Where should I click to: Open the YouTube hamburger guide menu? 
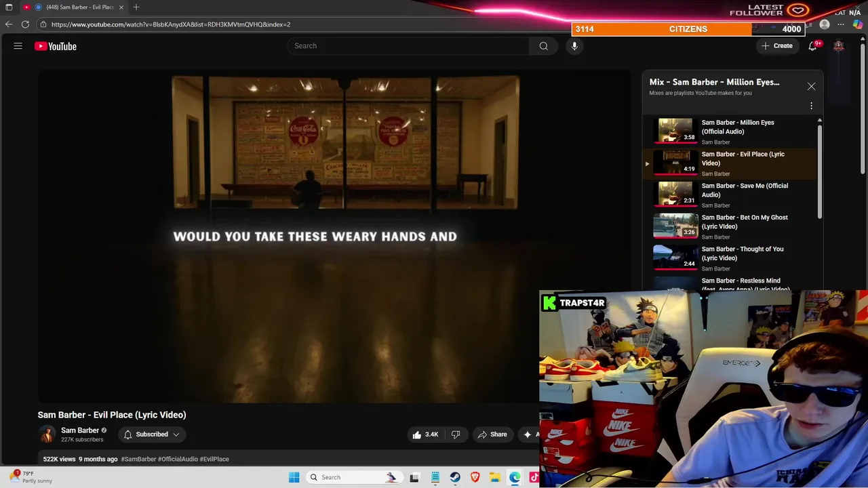(18, 46)
